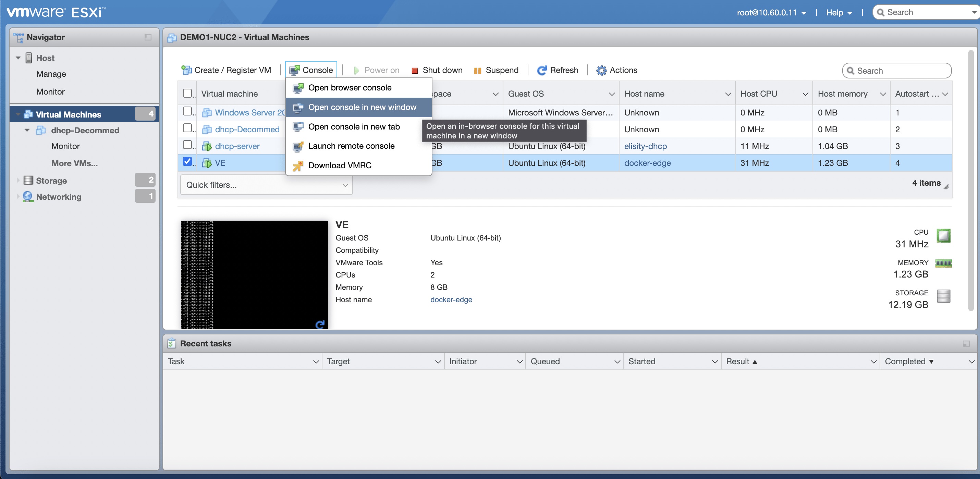Viewport: 980px width, 479px height.
Task: Expand the Storage tree node
Action: point(18,180)
